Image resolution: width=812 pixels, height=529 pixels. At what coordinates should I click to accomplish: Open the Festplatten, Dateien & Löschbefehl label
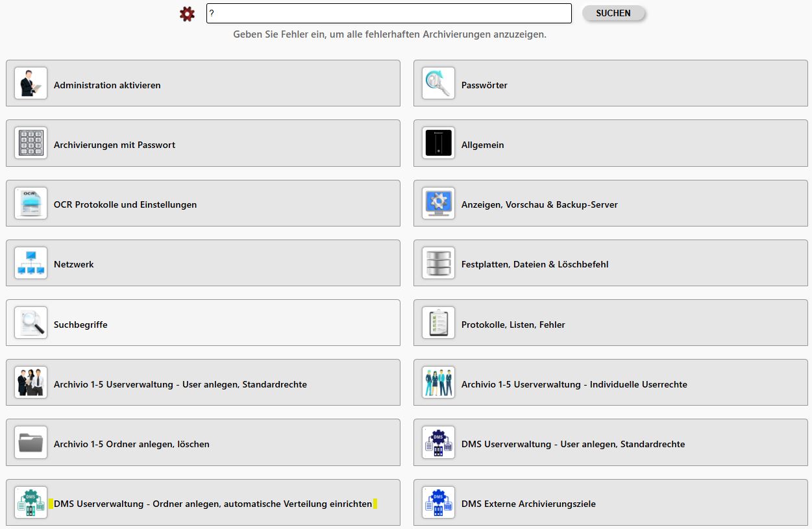(x=534, y=264)
